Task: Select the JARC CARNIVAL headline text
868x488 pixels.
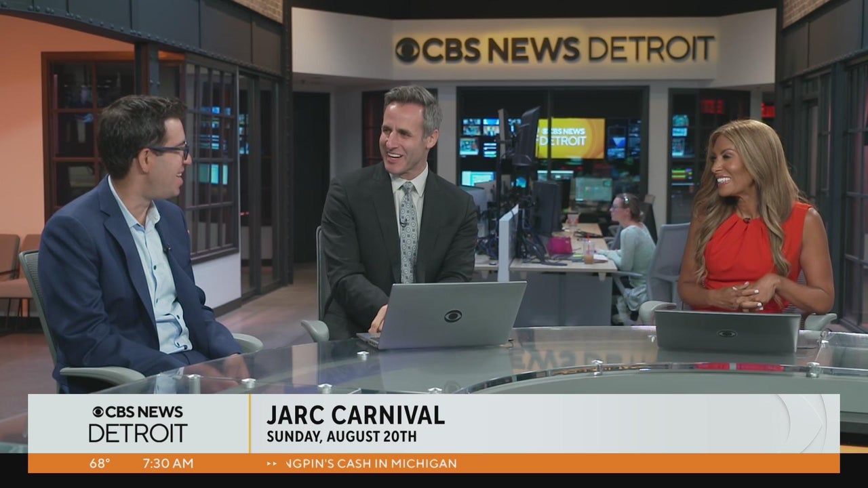Action: (x=355, y=415)
